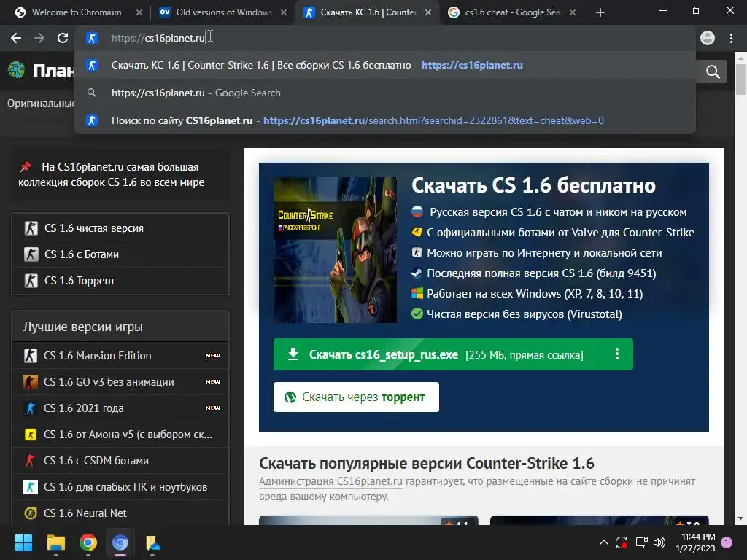Expand download options three-dot menu
The image size is (747, 560).
click(x=617, y=354)
